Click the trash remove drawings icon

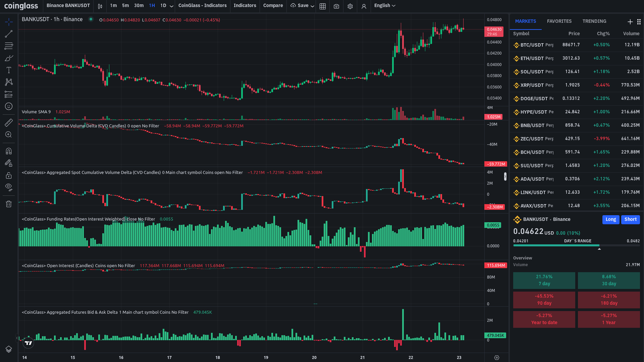coord(9,204)
